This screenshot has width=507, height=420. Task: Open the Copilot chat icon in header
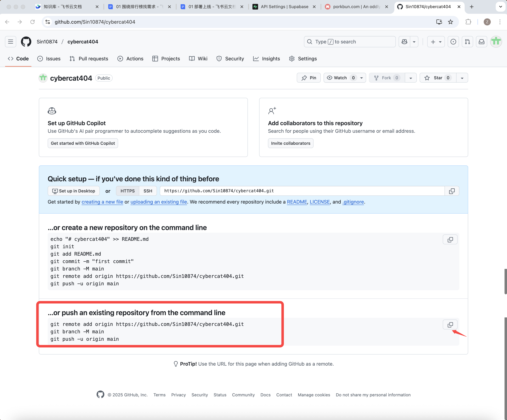[x=405, y=42]
